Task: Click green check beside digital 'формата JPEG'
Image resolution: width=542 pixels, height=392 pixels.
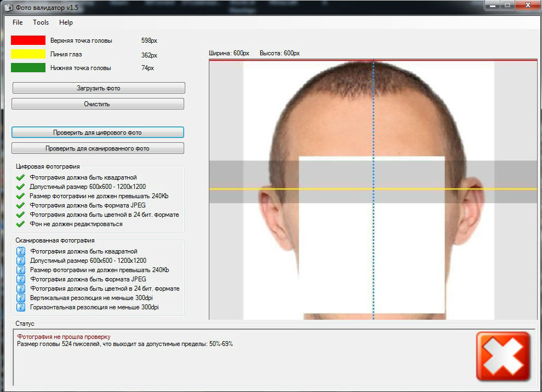Action: (20, 205)
